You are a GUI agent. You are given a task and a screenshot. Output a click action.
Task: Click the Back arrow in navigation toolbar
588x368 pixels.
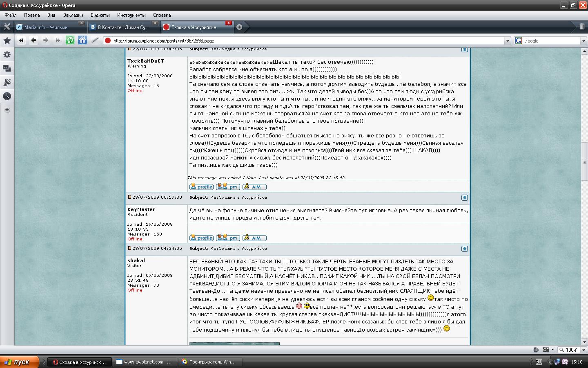(x=33, y=40)
